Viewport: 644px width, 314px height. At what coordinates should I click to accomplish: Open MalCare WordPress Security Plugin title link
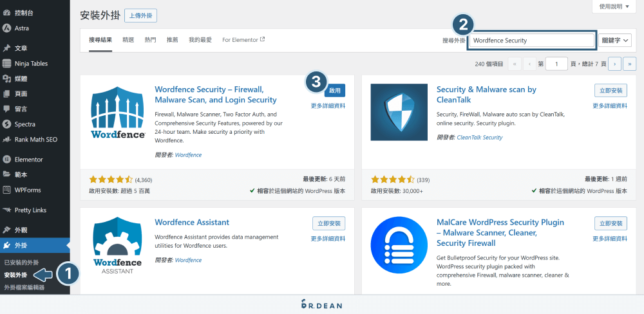pyautogui.click(x=500, y=233)
